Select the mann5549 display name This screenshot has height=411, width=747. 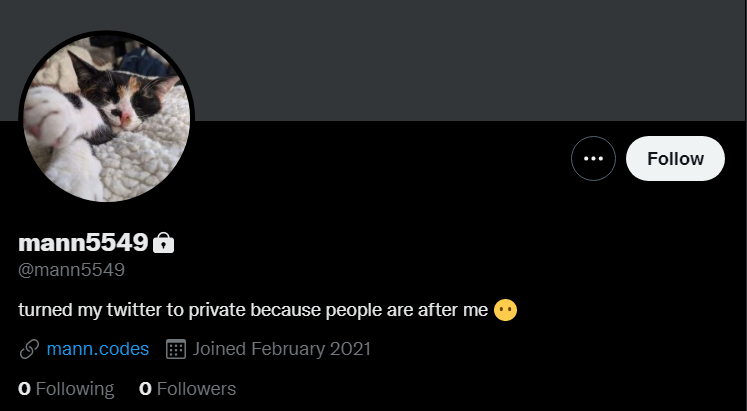[x=83, y=242]
